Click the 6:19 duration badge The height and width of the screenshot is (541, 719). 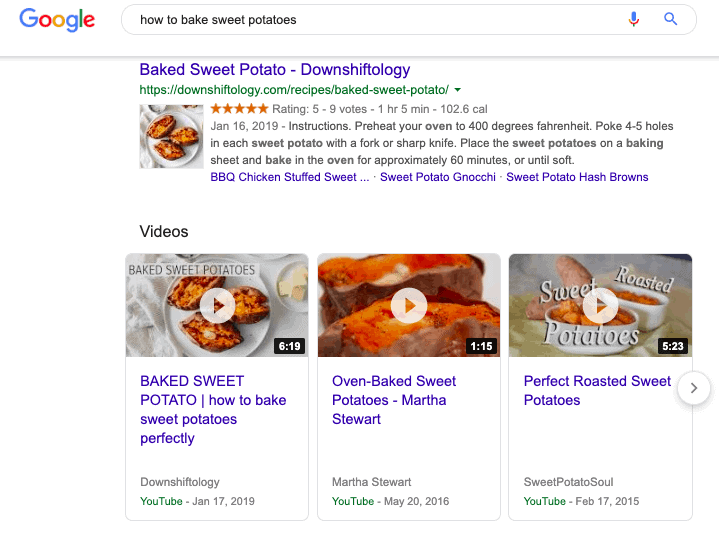click(x=289, y=346)
